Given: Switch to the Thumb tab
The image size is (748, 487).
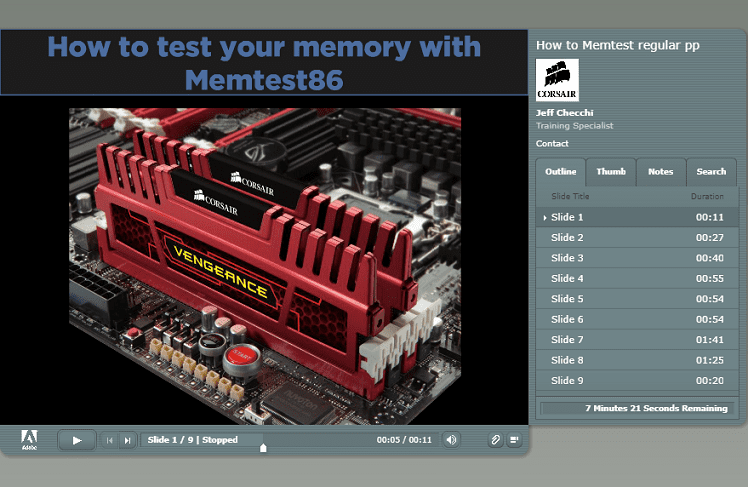Looking at the screenshot, I should (x=611, y=172).
